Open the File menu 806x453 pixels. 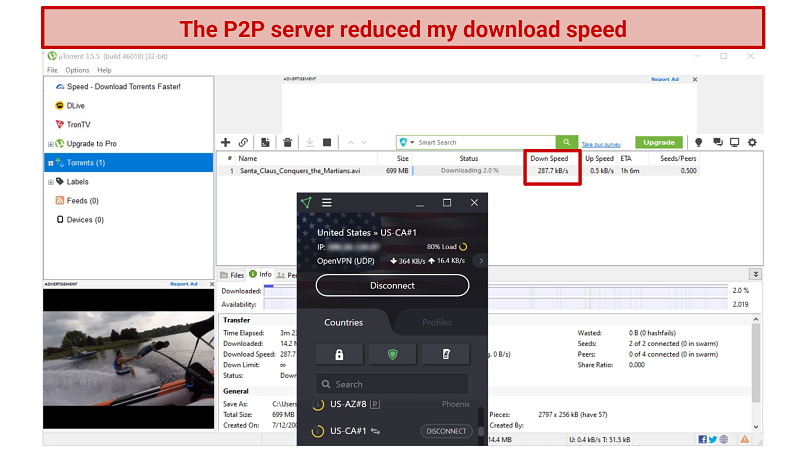[52, 70]
